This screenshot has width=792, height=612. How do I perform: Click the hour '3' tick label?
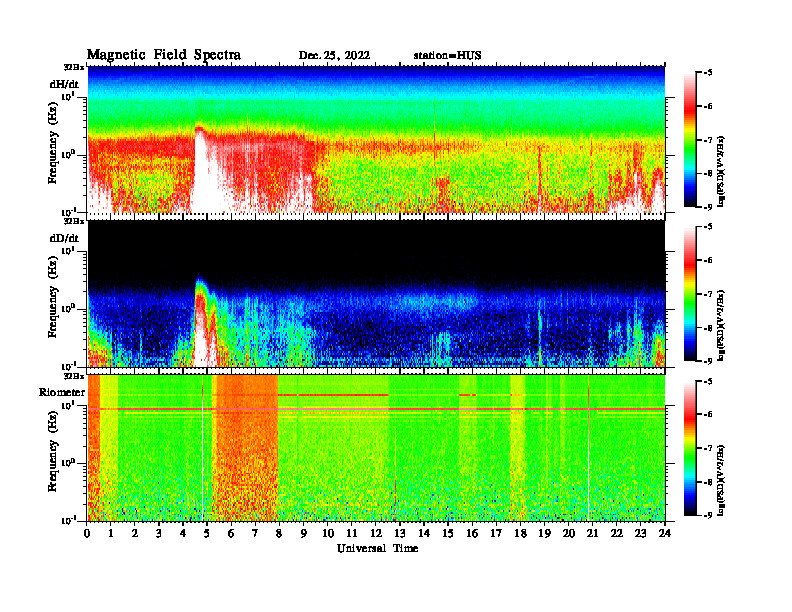159,533
